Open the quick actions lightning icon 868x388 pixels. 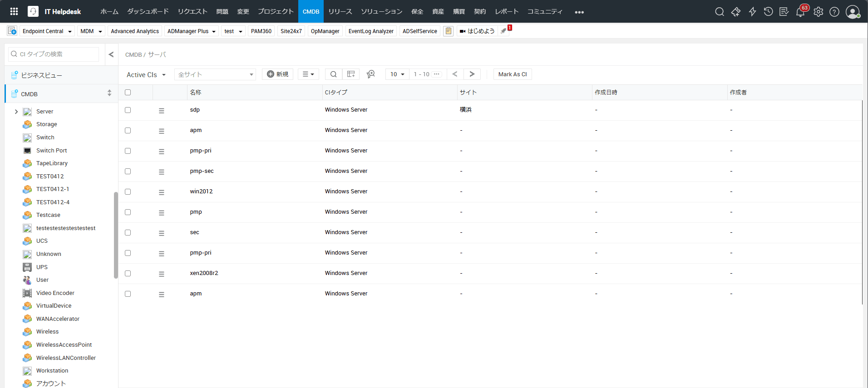pyautogui.click(x=752, y=12)
